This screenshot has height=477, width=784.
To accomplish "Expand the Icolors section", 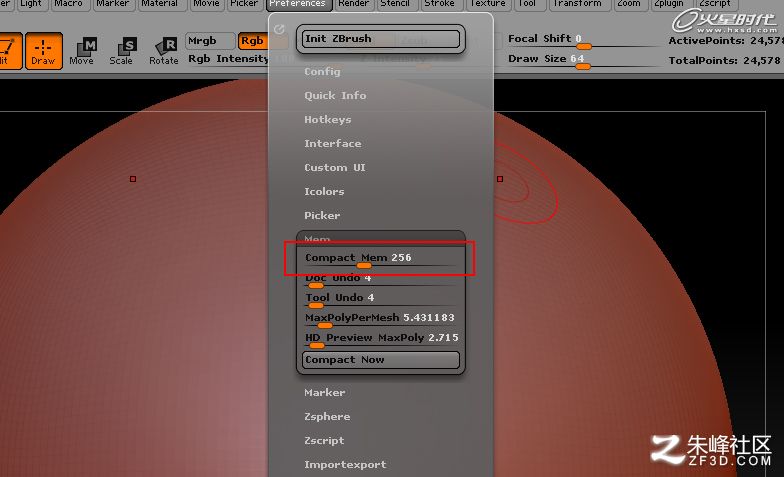I will [324, 192].
